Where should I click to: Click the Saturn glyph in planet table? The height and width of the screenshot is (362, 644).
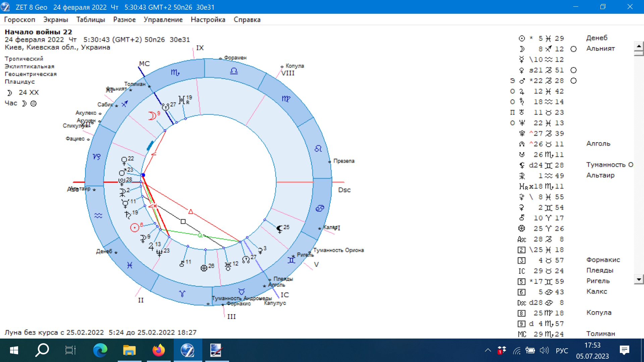[522, 102]
